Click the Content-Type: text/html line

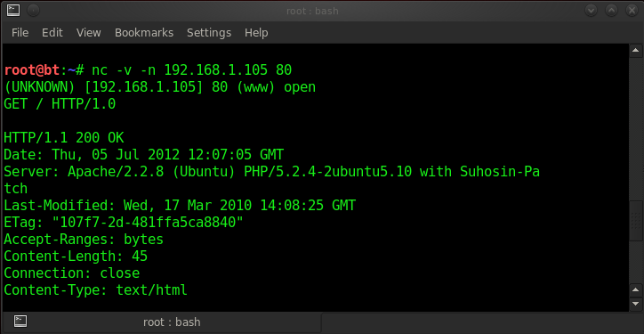point(96,290)
